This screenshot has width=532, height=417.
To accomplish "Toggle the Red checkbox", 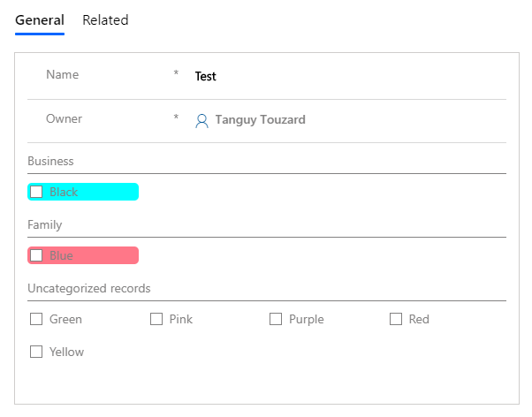I will 396,319.
